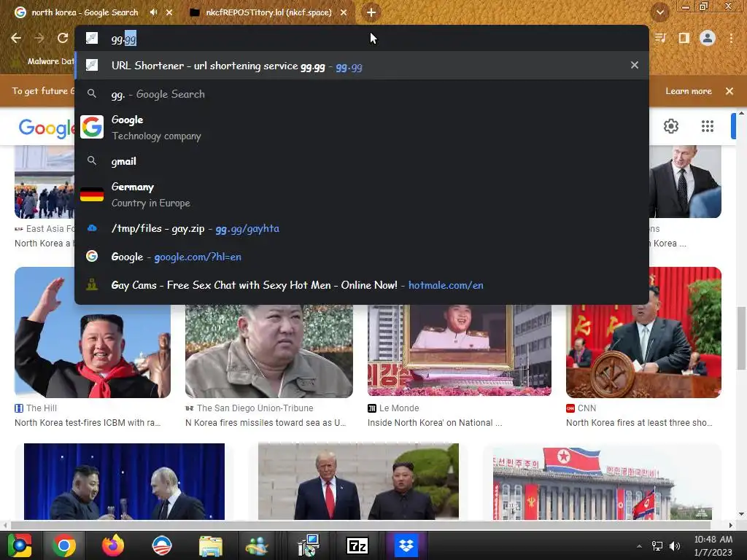747x560 pixels.
Task: Switch to the nkcfREPOSTitory.lol tab
Action: coord(268,12)
